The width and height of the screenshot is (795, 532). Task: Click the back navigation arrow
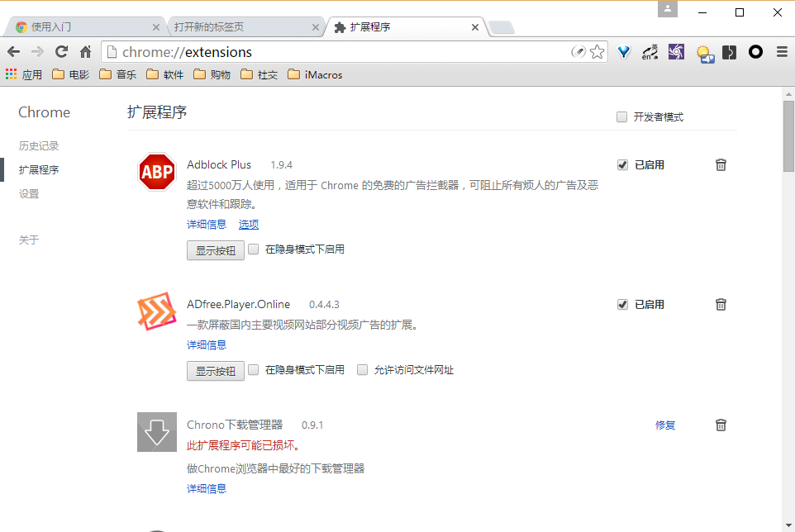click(x=13, y=52)
